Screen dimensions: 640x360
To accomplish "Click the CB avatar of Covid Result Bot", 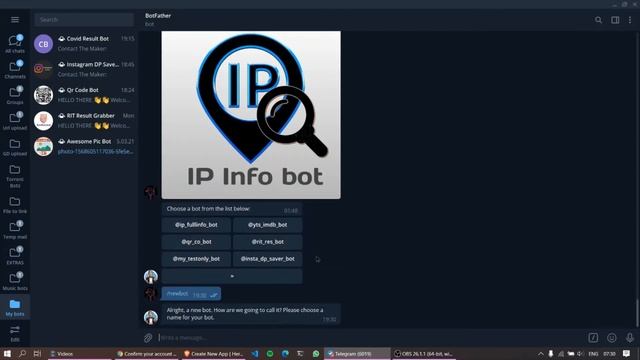I will click(43, 44).
